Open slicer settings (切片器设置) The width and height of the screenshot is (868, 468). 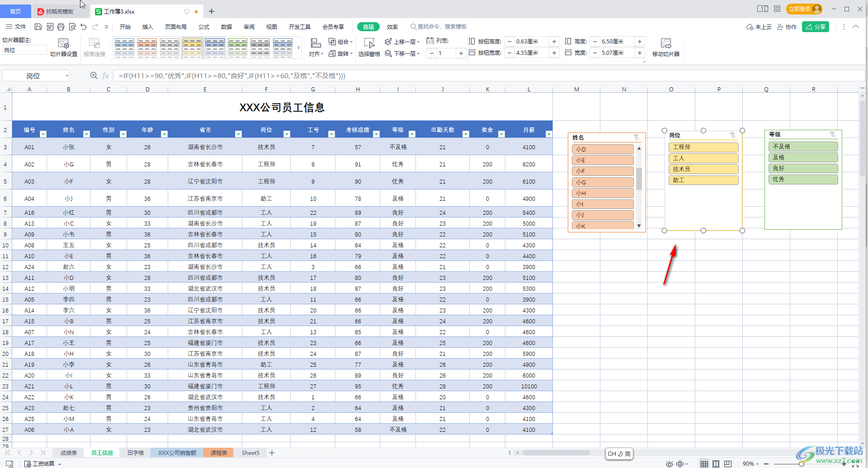pos(64,47)
